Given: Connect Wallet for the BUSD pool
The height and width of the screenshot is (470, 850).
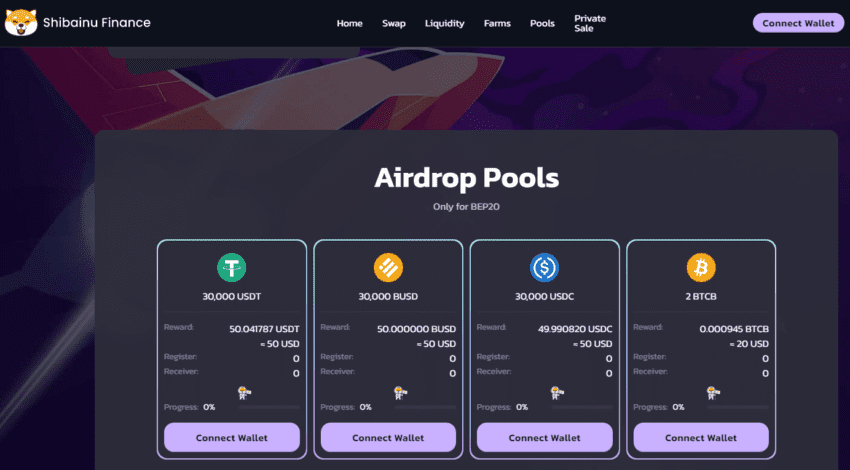Looking at the screenshot, I should tap(388, 437).
